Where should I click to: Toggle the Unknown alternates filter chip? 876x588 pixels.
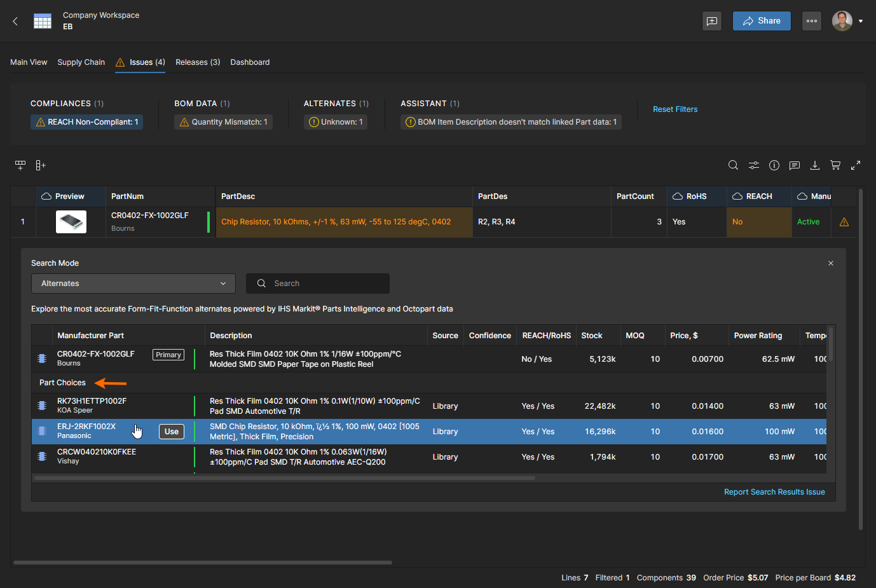[x=336, y=122]
